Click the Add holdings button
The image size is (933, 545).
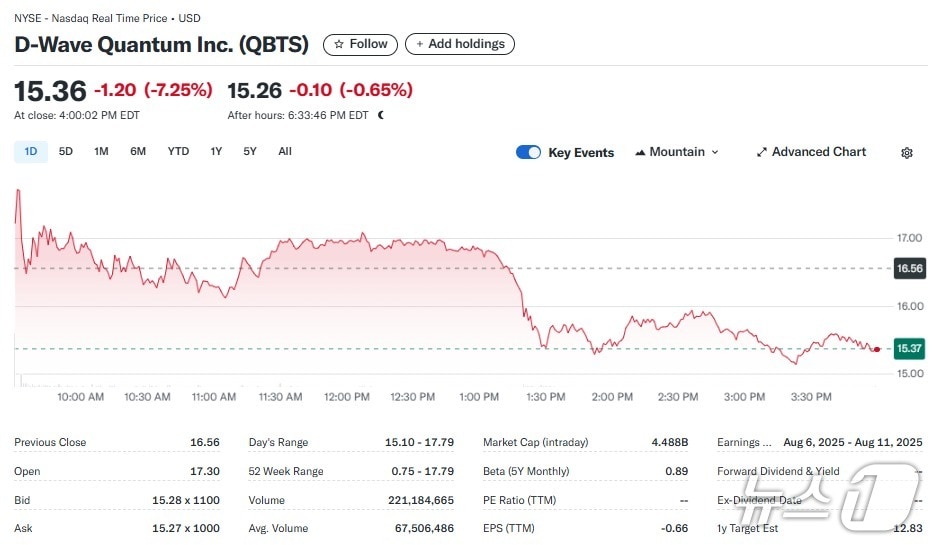(460, 44)
